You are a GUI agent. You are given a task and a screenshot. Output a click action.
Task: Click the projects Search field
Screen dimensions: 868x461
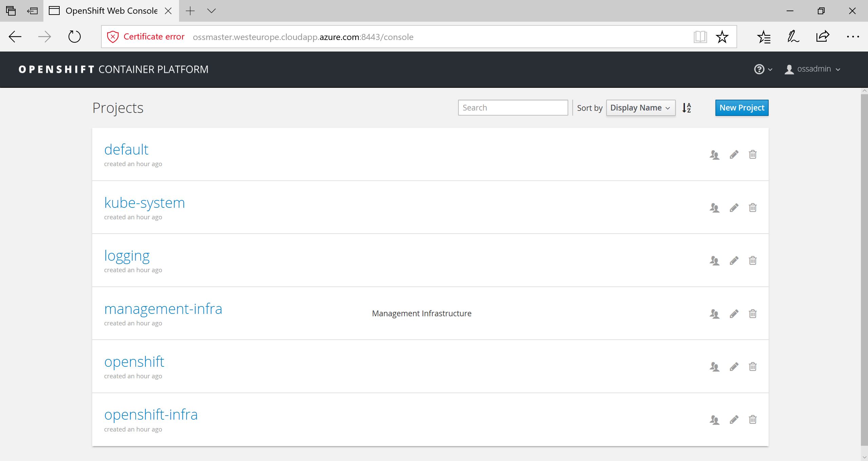click(513, 108)
